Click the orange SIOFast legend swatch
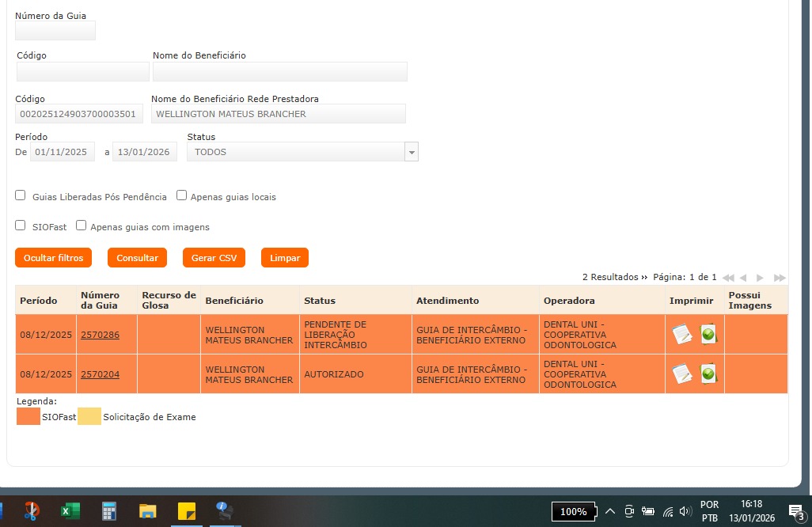Screen dimensions: 812x527 pos(28,417)
